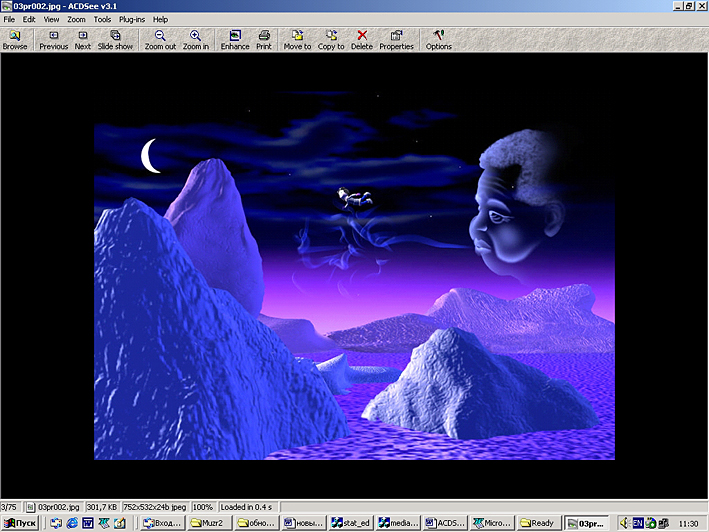Click the Zoom in tool
The image size is (709, 532).
196,40
